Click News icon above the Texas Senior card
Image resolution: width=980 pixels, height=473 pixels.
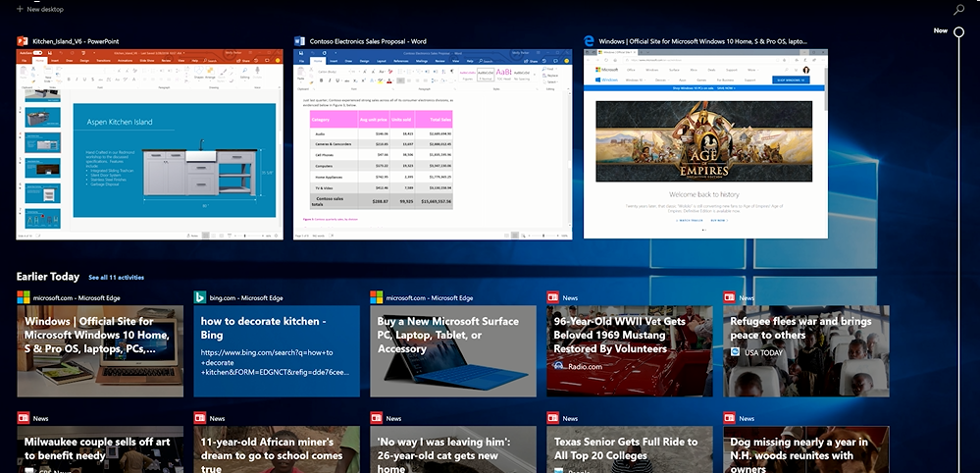(552, 418)
